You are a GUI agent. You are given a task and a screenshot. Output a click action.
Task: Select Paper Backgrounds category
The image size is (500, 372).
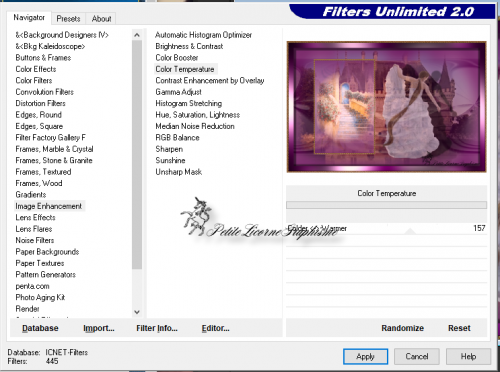point(47,252)
